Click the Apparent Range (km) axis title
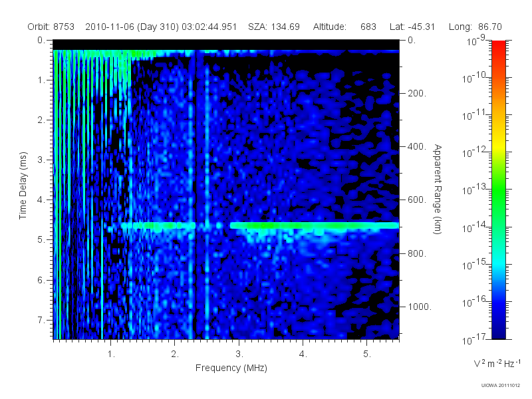Screen dimensions: 532x399 (438, 189)
